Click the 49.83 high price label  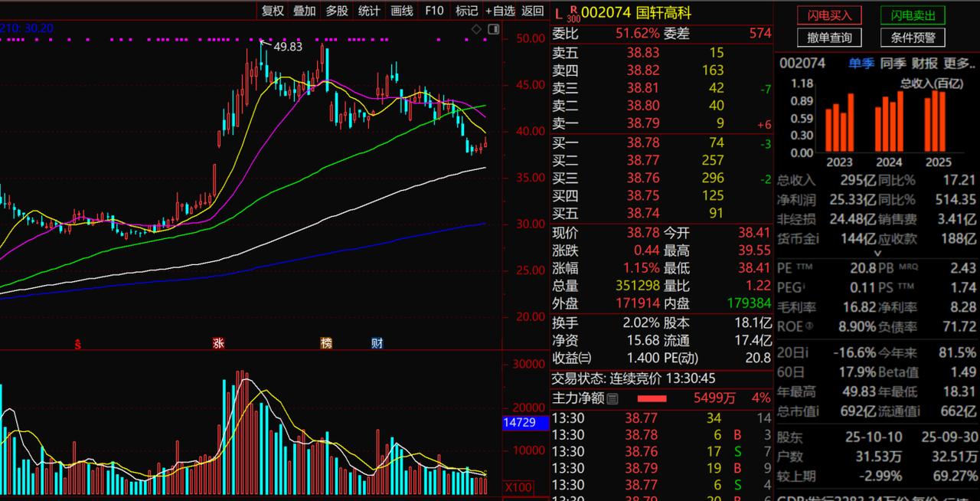[x=288, y=47]
